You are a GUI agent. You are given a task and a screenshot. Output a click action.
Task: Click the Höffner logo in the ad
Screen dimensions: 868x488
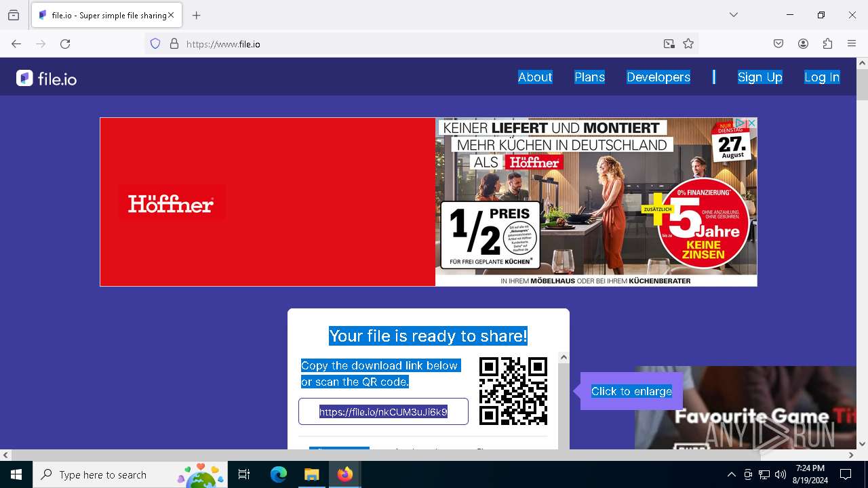(171, 203)
